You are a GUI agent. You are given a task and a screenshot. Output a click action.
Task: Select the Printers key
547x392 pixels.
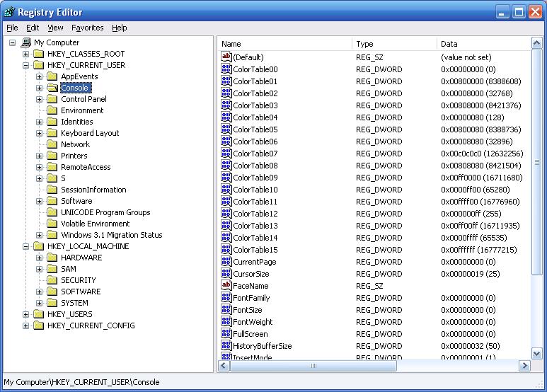tap(74, 156)
